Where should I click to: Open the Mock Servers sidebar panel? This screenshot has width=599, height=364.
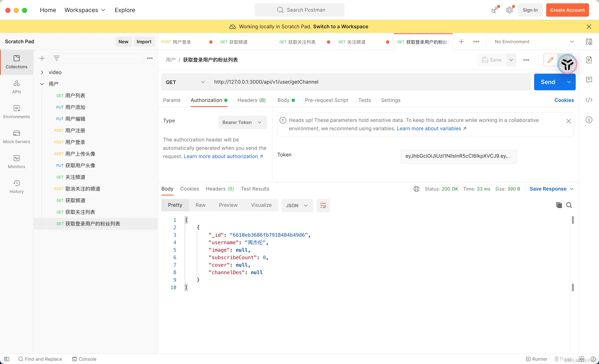[16, 137]
